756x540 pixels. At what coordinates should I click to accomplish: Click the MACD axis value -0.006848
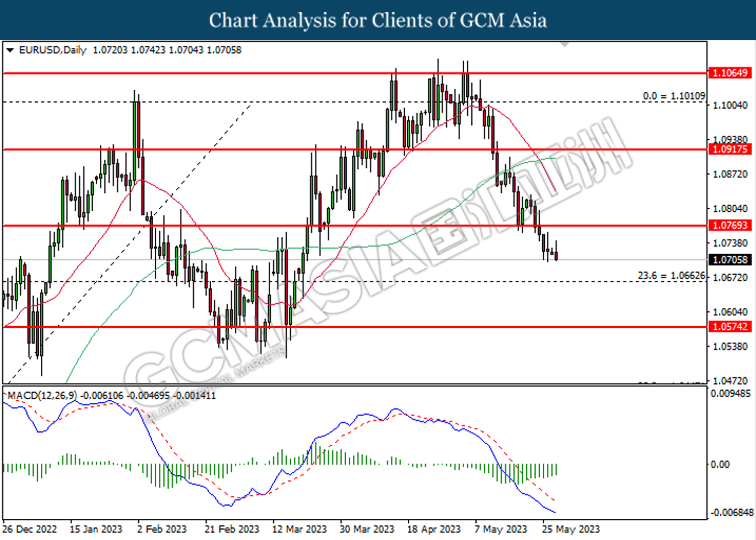coord(732,512)
